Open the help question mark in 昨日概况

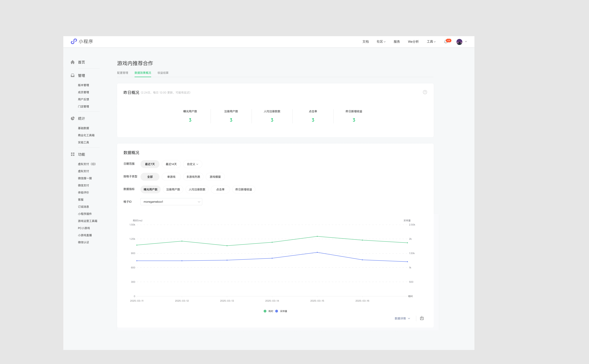coord(425,92)
